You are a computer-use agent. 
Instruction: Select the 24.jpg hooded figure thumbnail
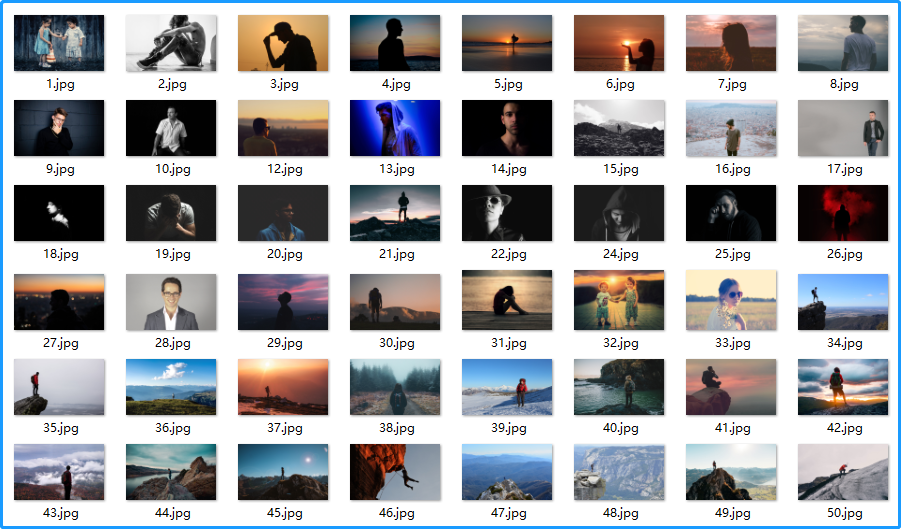pos(619,213)
